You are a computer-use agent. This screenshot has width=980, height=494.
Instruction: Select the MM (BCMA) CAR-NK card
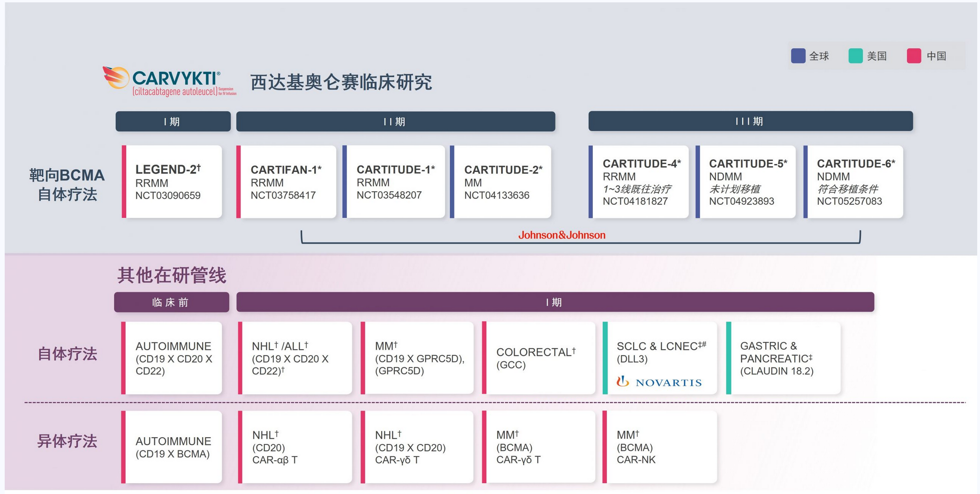click(660, 447)
